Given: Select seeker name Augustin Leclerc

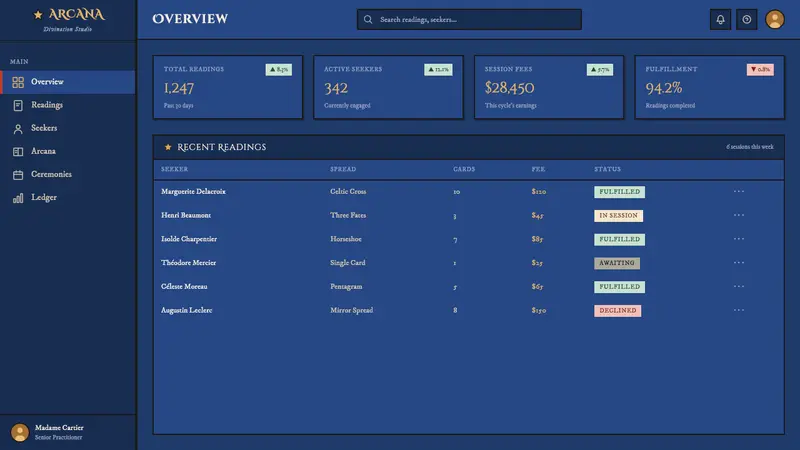Looking at the screenshot, I should coord(187,310).
